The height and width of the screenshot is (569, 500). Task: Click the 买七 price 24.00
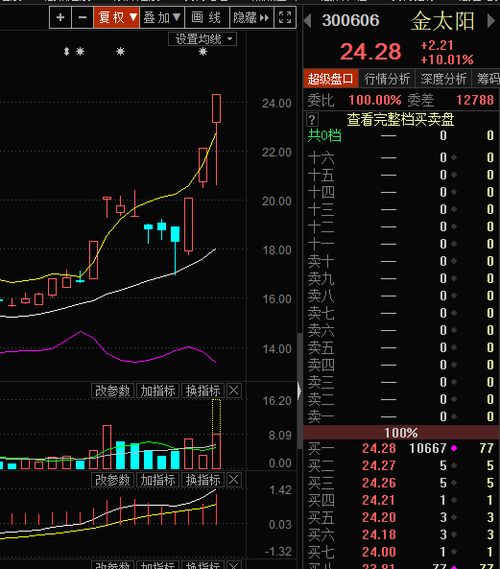click(378, 552)
